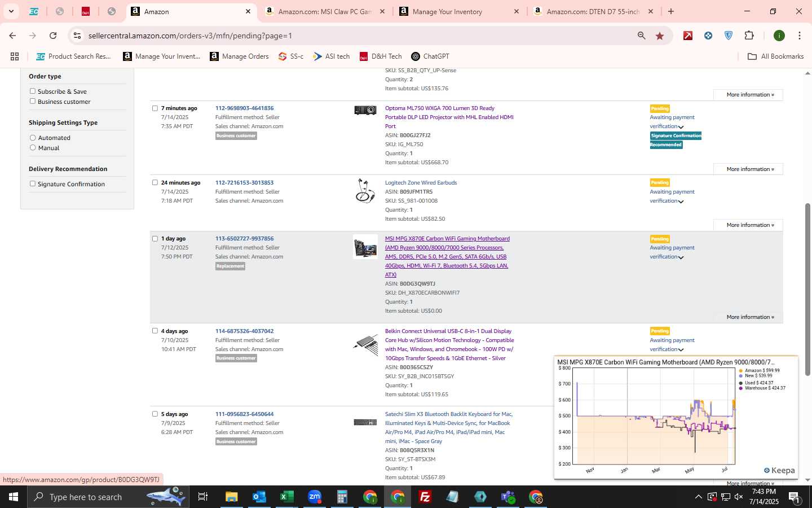Reload the Seller Central page

click(x=53, y=36)
